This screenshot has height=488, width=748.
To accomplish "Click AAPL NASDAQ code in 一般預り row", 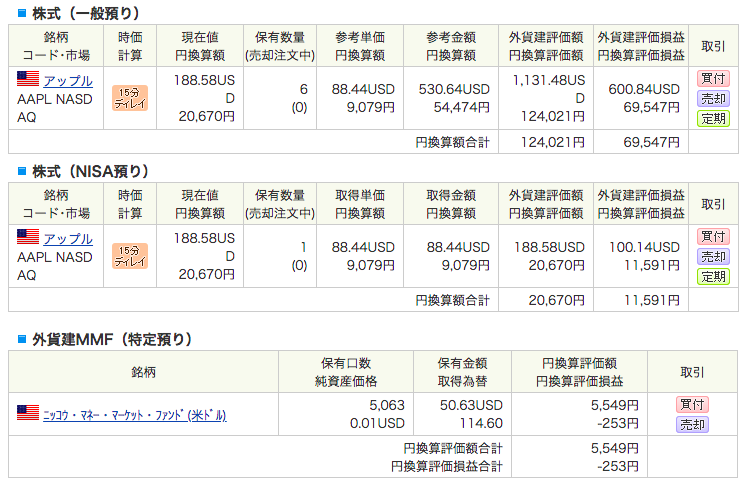I will coord(55,108).
